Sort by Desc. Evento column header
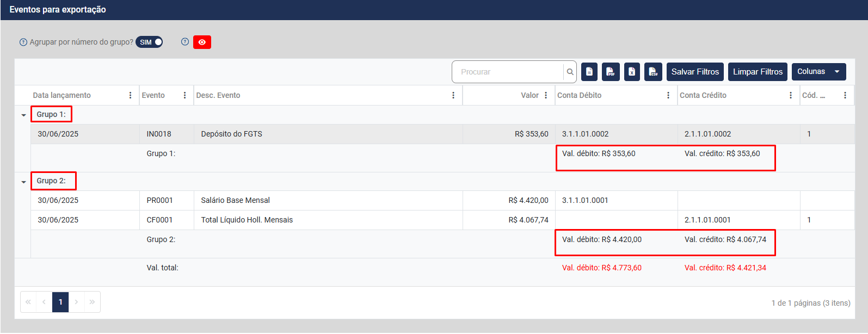Screen dimensions: 868x334 point(218,95)
